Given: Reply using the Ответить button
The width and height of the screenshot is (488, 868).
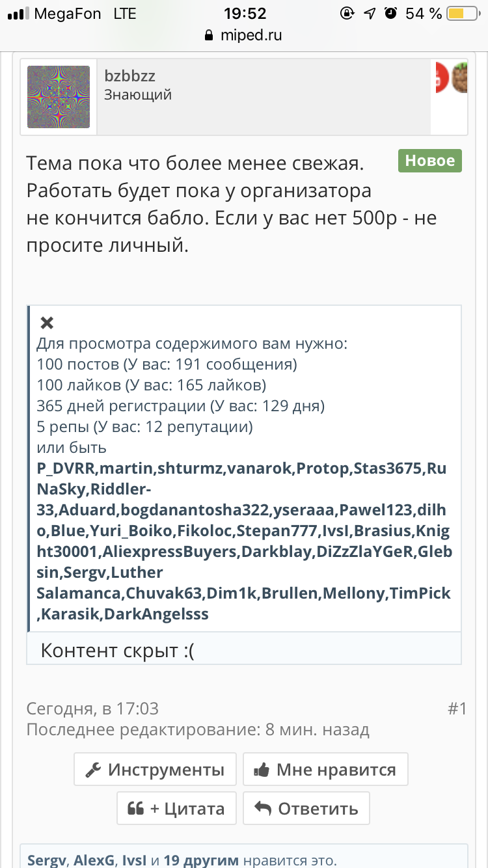Looking at the screenshot, I should [x=306, y=808].
